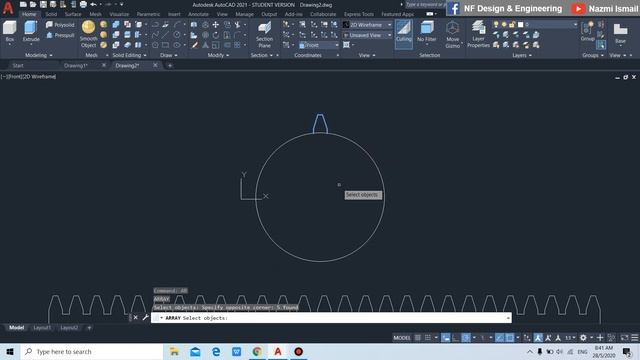
Task: Expand the Solid Editing panel
Action: (129, 55)
